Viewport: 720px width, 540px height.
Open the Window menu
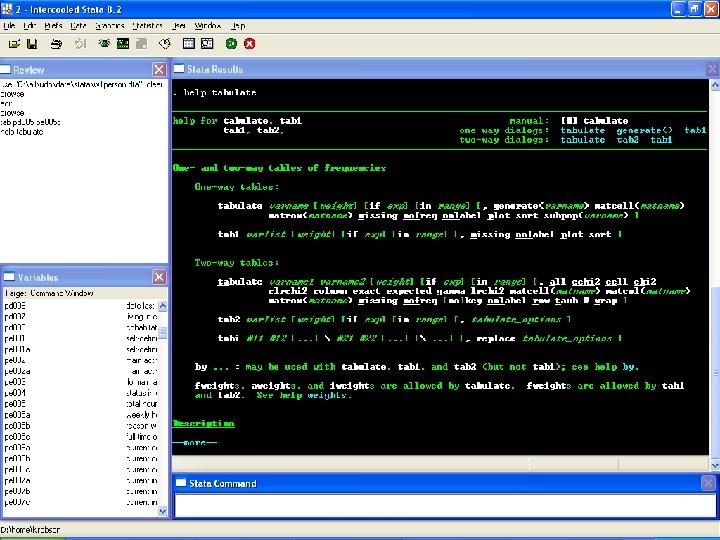tap(208, 26)
